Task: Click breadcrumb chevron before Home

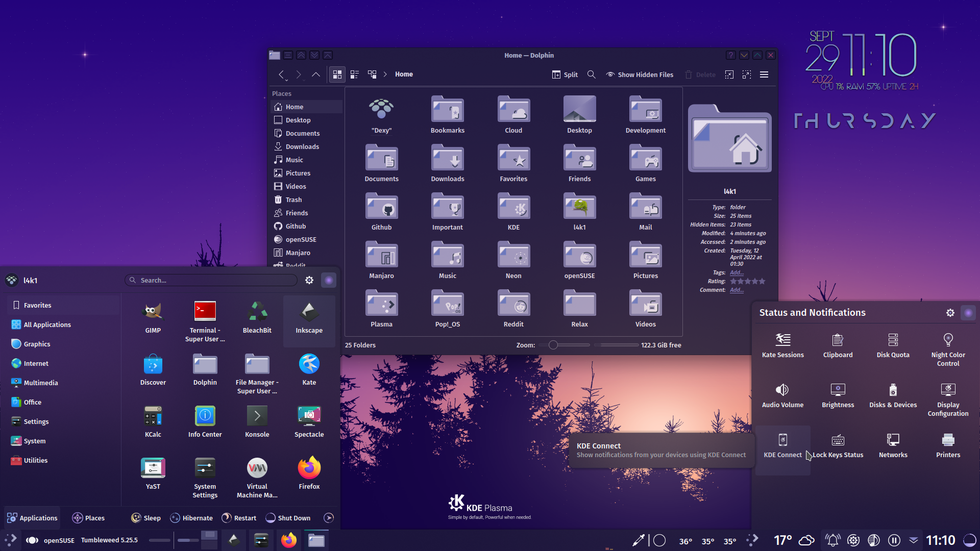Action: pos(385,74)
